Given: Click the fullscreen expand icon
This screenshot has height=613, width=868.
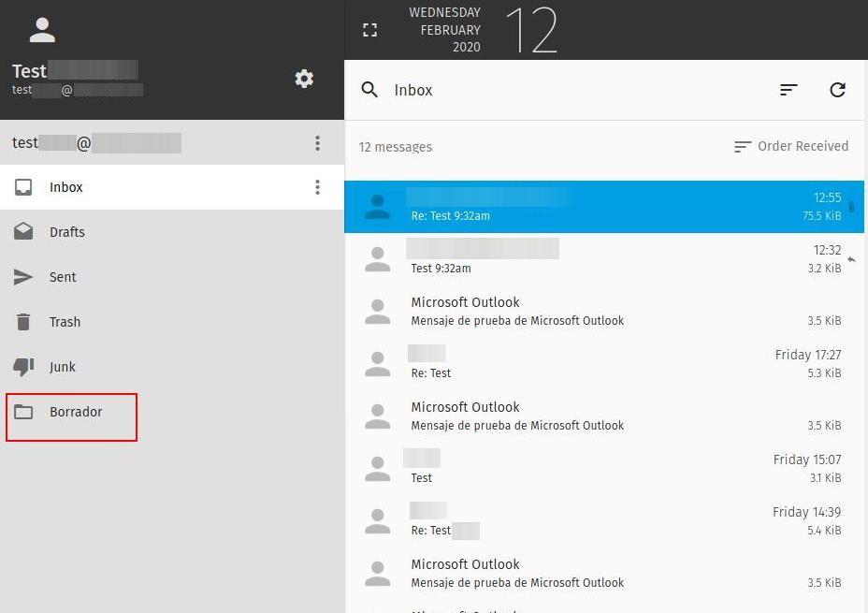Looking at the screenshot, I should pyautogui.click(x=369, y=30).
